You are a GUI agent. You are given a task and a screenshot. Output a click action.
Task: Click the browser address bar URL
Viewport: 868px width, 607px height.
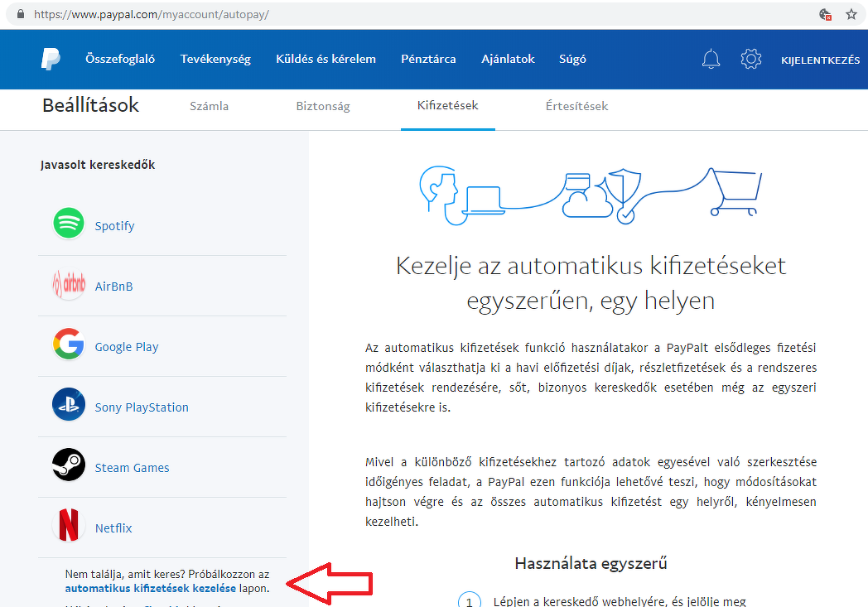click(151, 14)
